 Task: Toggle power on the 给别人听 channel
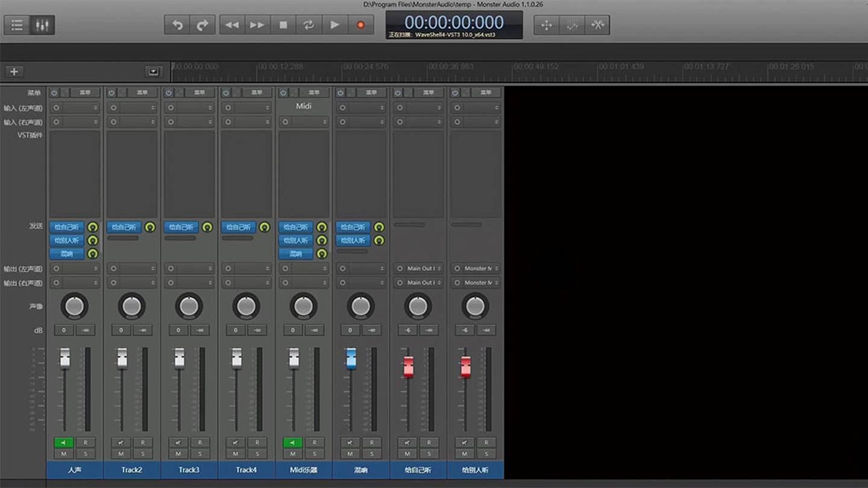(x=455, y=92)
